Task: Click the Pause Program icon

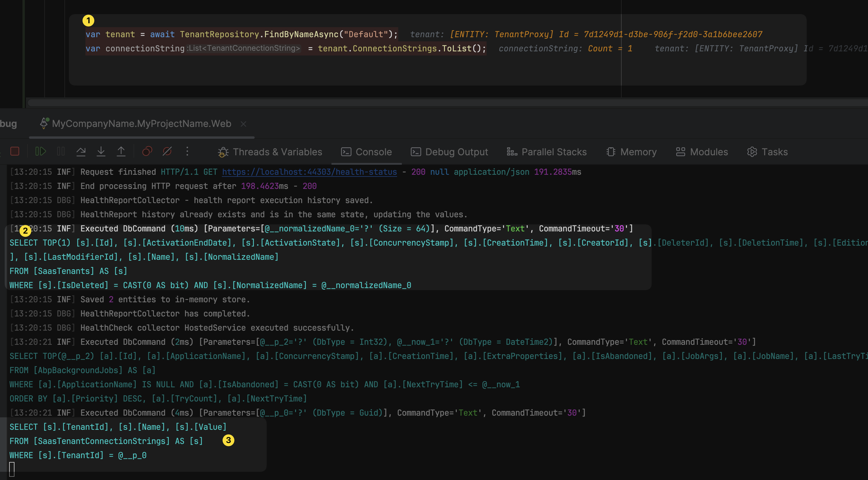Action: [x=61, y=151]
